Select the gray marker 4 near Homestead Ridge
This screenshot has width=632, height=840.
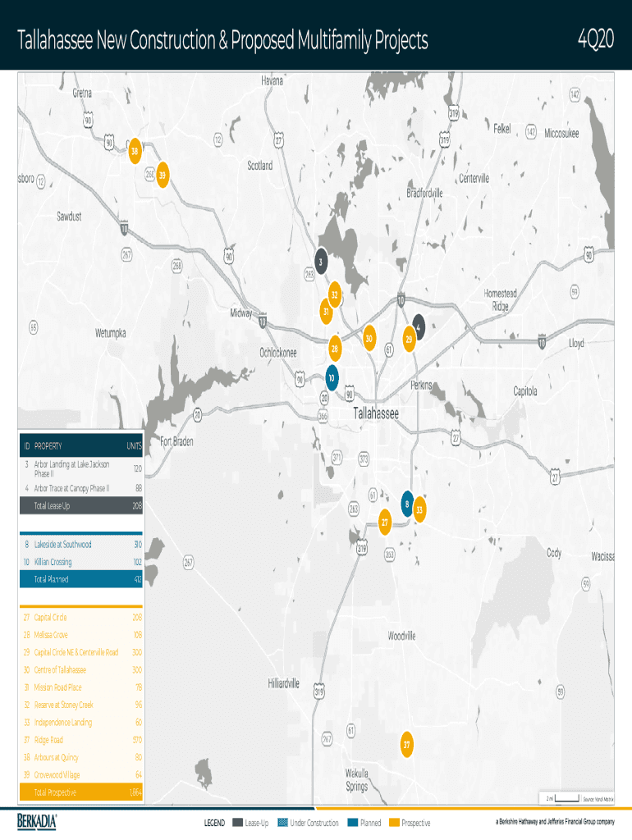pos(419,326)
